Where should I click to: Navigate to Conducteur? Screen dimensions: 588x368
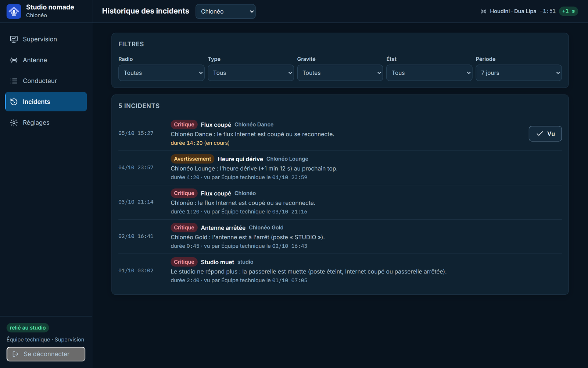[x=46, y=81]
